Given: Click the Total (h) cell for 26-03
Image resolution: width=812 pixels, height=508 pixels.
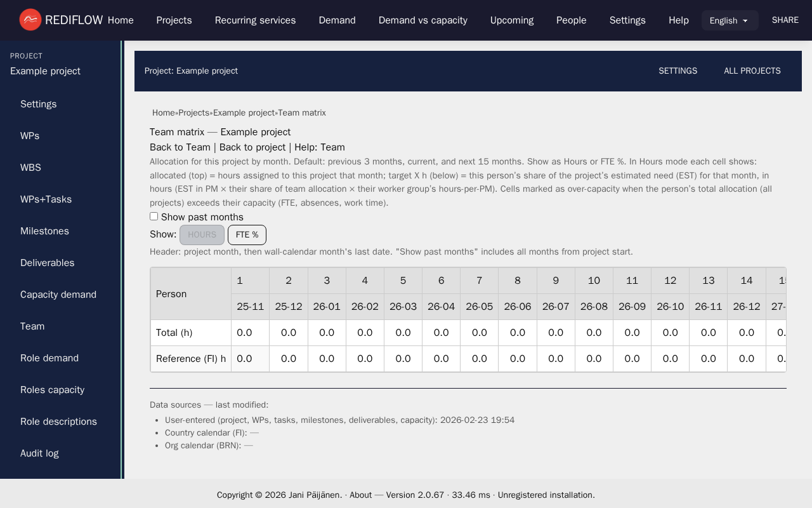Looking at the screenshot, I should [403, 333].
